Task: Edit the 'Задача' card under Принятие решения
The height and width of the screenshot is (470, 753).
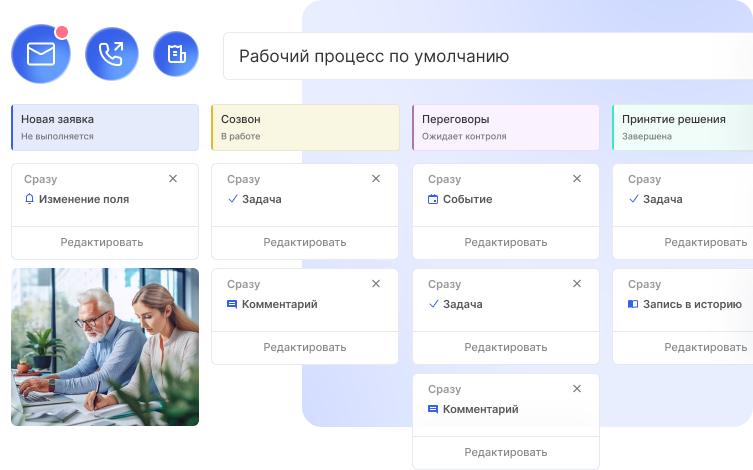Action: (705, 242)
